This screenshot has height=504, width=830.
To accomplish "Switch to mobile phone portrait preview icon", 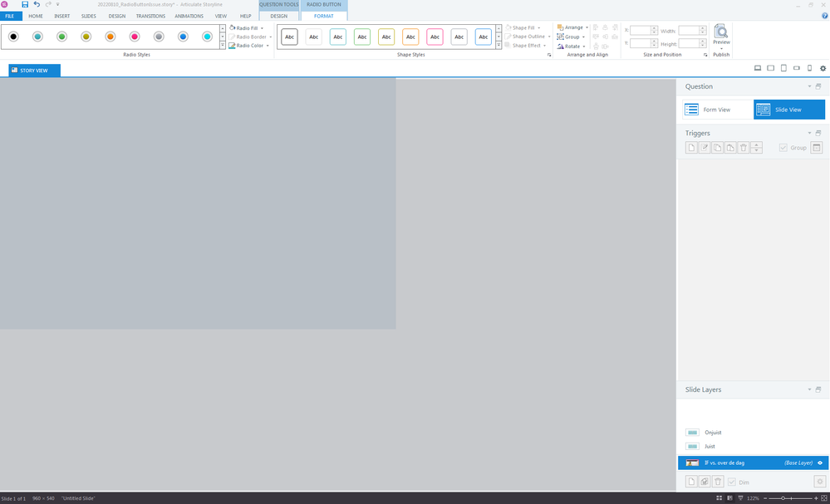I will (809, 68).
